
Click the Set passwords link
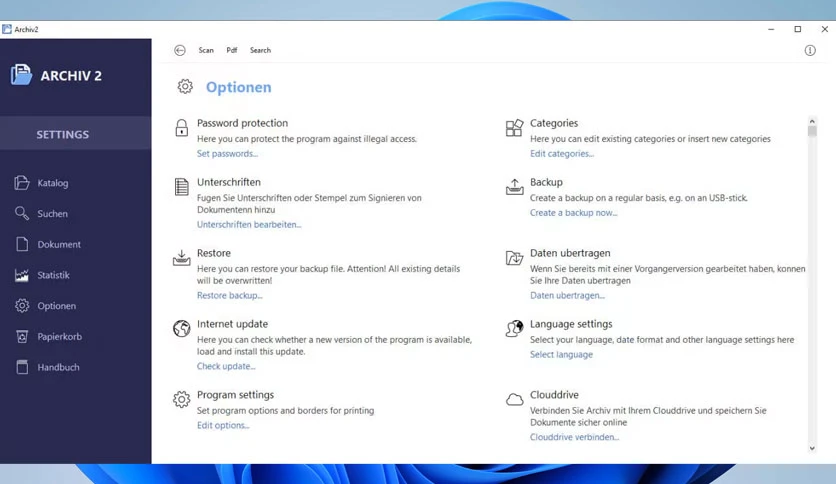pos(227,154)
